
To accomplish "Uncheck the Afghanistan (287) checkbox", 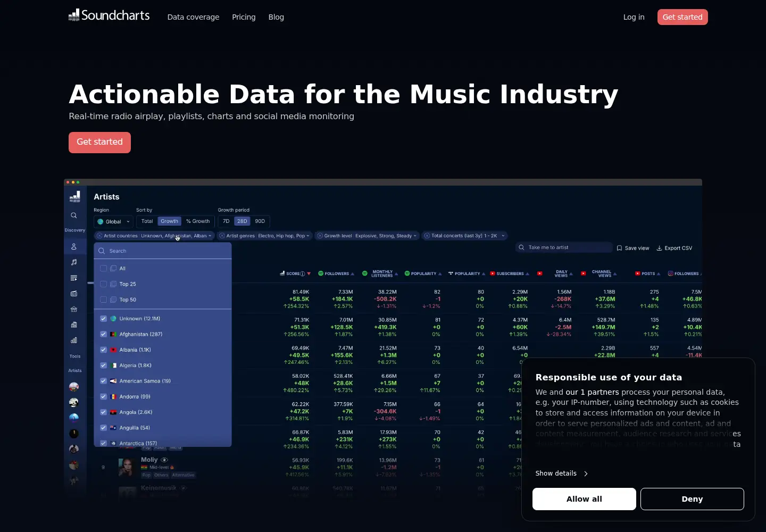I will (104, 334).
